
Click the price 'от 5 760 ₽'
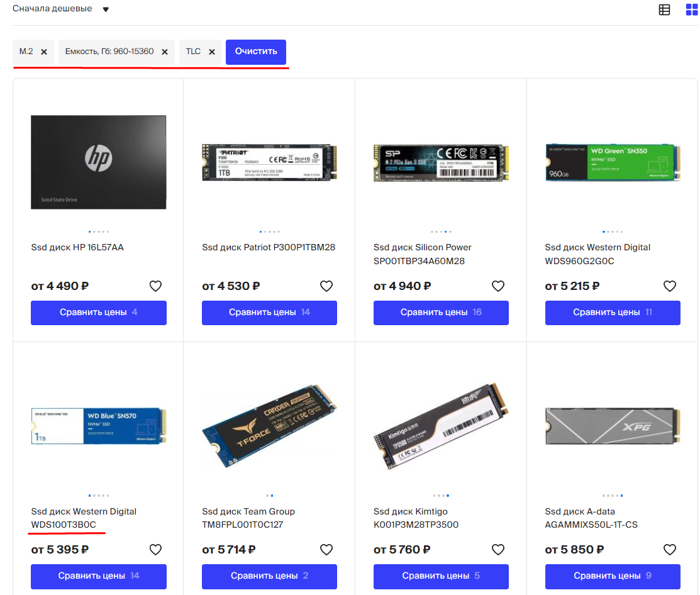[x=402, y=550]
